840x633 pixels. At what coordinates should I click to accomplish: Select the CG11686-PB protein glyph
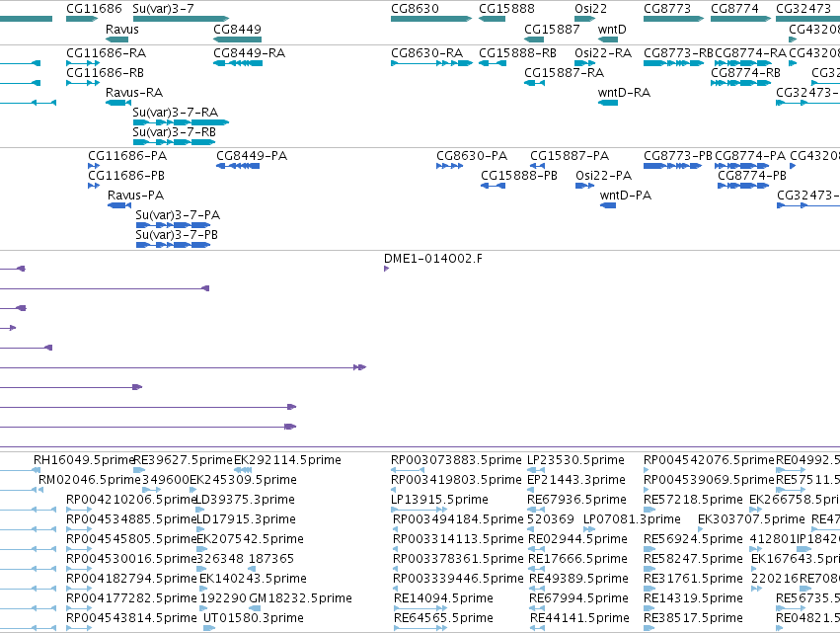coord(94,186)
